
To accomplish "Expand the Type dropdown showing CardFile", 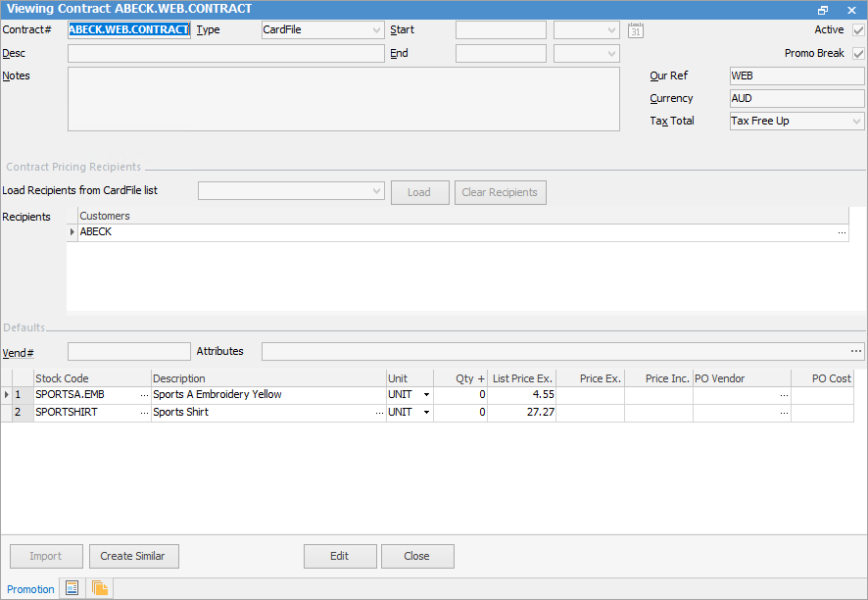I will point(376,30).
